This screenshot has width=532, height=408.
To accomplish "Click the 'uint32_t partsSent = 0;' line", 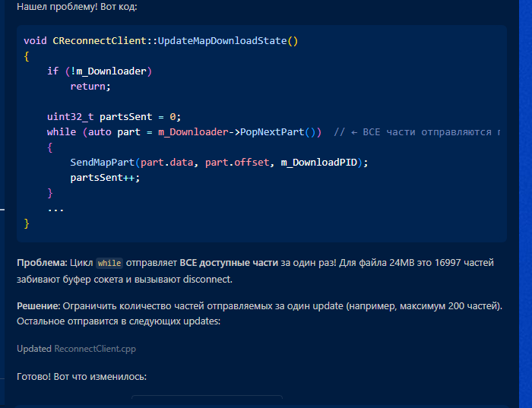I will [x=114, y=117].
